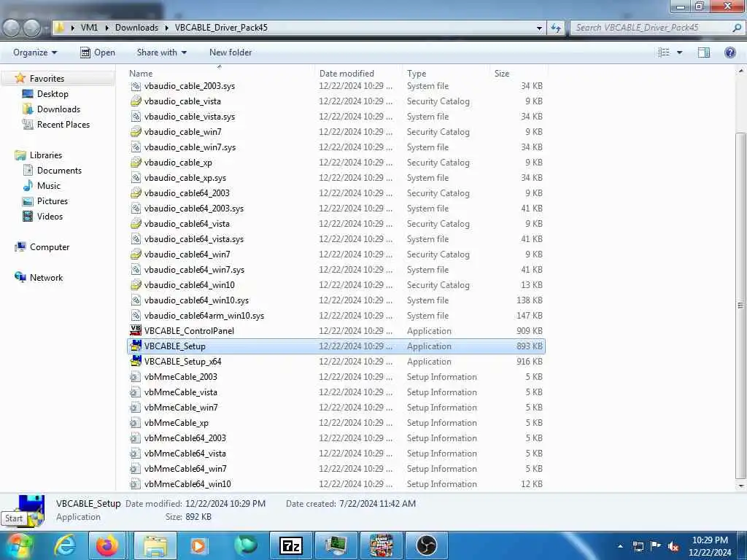Open Downloads under Favorites
Screen dimensions: 747x560
click(x=58, y=109)
